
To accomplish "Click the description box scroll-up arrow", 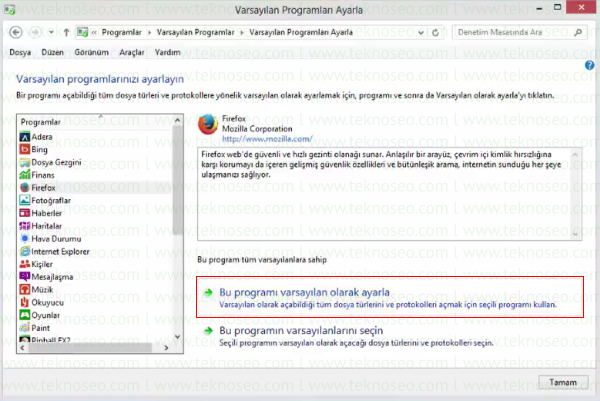I will tap(575, 155).
